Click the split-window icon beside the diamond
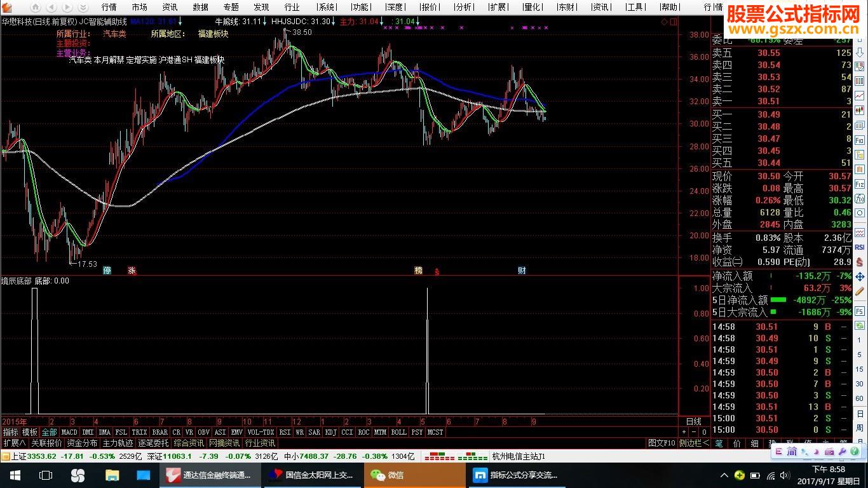868x488 pixels. pyautogui.click(x=674, y=22)
